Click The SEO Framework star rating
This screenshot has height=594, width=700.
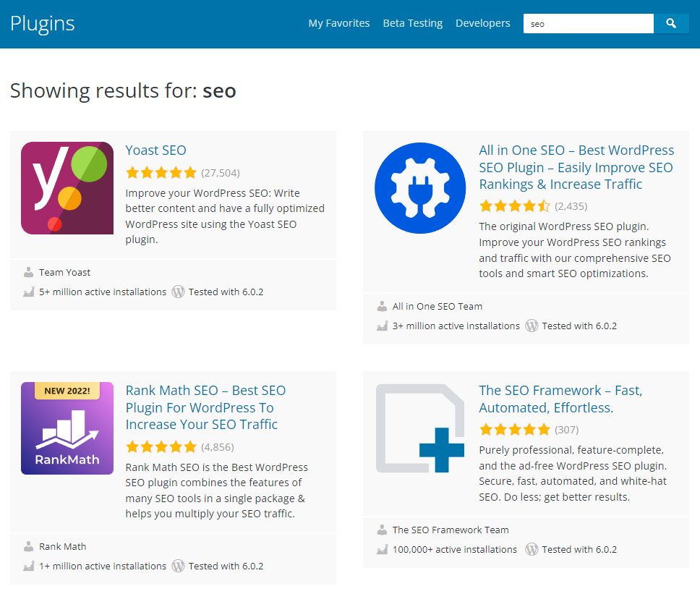coord(514,430)
